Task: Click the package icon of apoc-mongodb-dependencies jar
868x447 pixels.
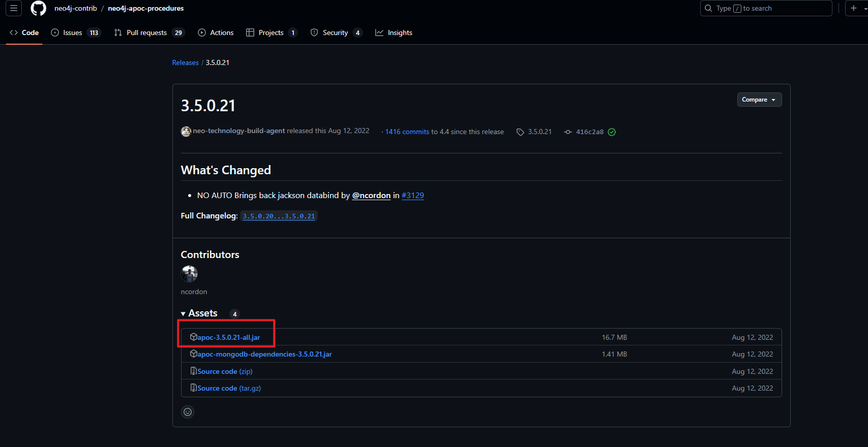Action: (x=193, y=354)
